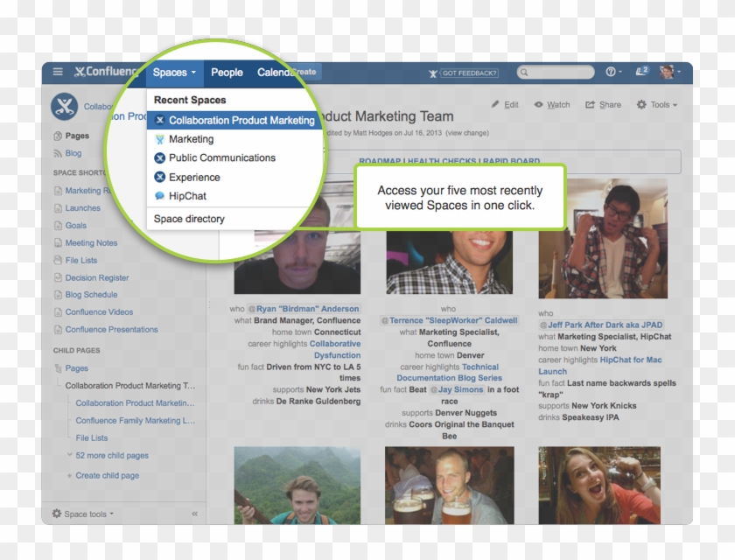Open Pages in the sidebar
The image size is (735, 560).
[x=77, y=136]
